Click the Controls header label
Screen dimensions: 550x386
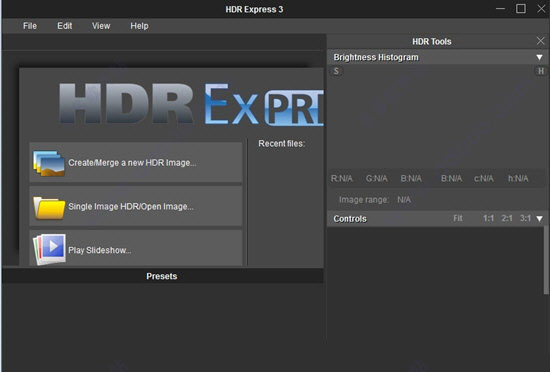[350, 219]
